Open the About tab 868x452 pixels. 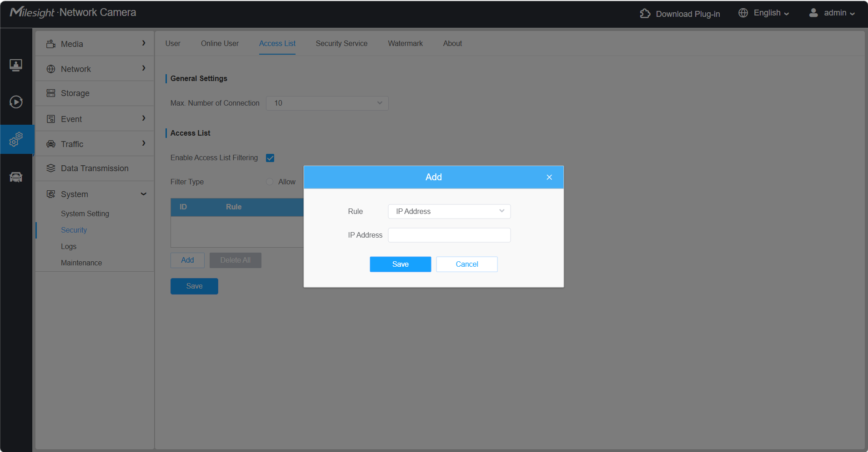pyautogui.click(x=452, y=43)
